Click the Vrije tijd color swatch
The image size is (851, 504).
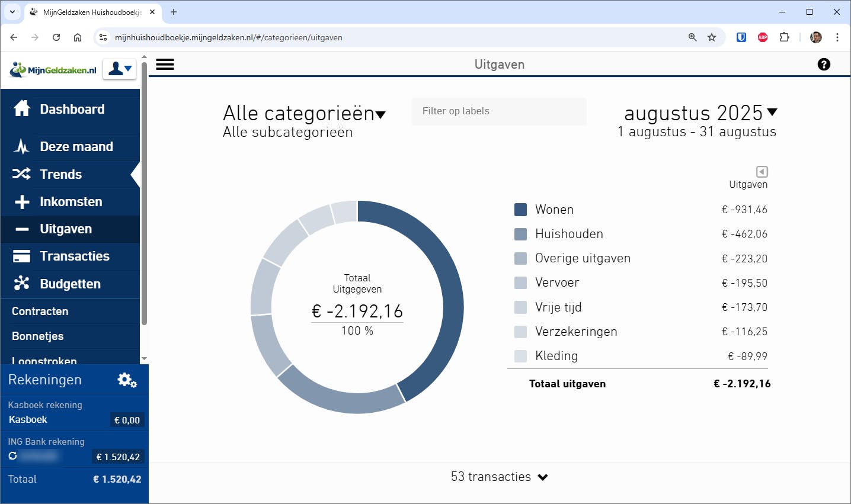click(521, 307)
